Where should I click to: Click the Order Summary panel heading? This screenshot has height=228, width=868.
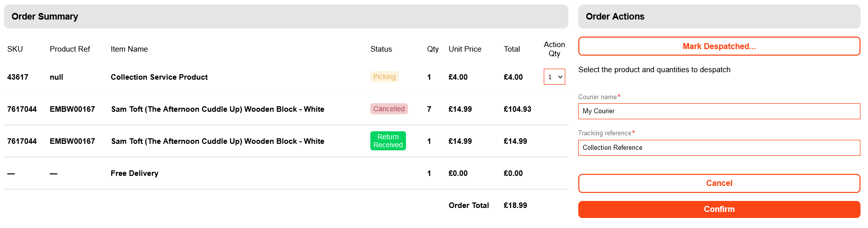click(x=45, y=17)
